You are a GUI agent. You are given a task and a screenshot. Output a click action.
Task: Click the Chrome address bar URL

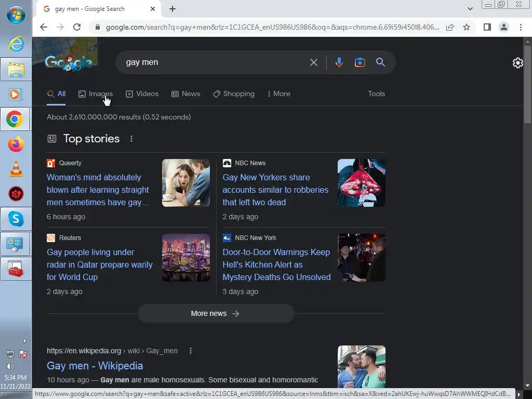click(272, 27)
